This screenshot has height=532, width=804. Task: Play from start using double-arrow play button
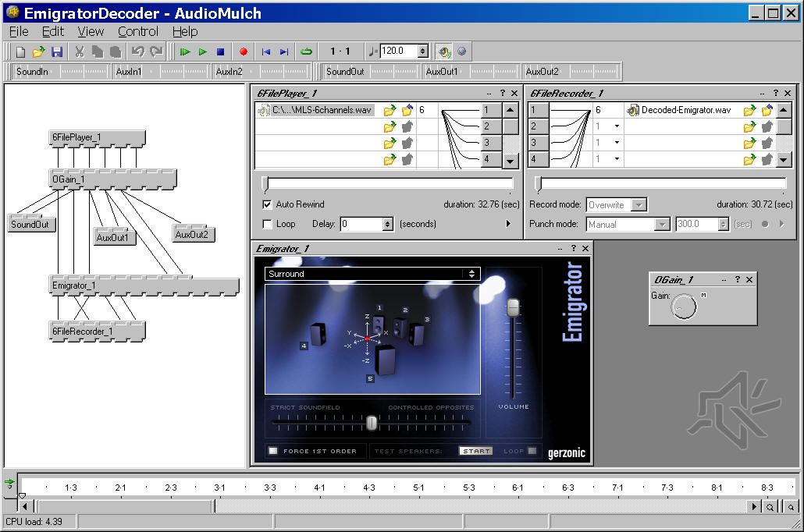pyautogui.click(x=185, y=51)
